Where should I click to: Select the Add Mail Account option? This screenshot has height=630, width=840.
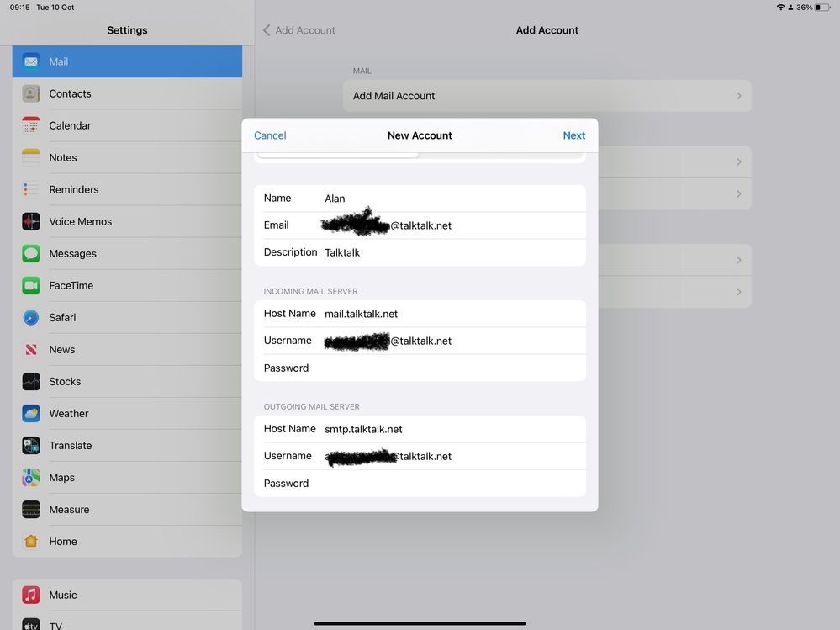(547, 96)
